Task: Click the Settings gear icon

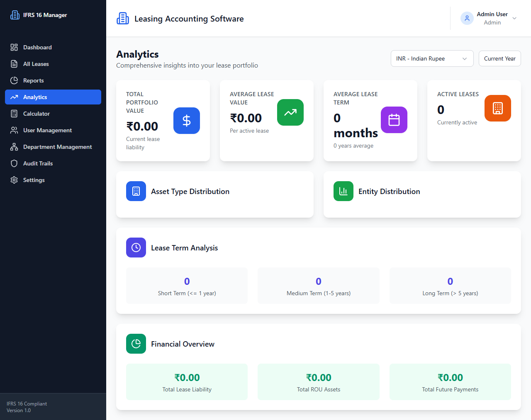Action: pyautogui.click(x=14, y=180)
